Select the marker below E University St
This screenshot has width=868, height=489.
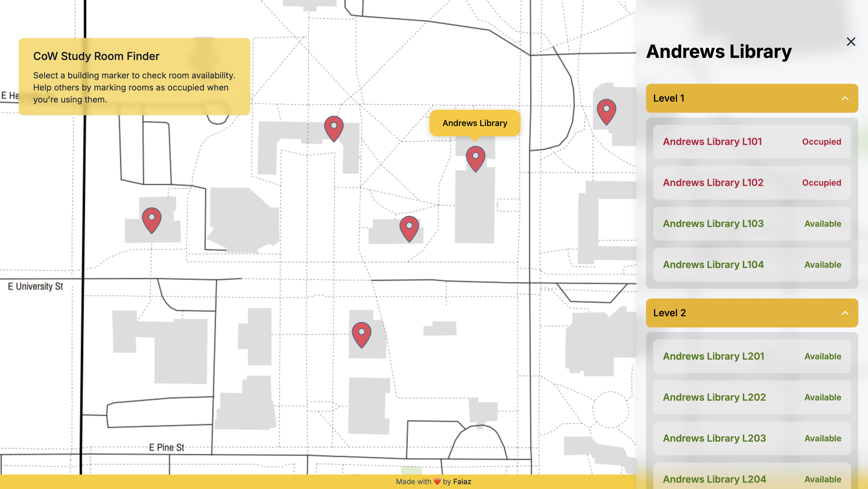[x=362, y=334]
